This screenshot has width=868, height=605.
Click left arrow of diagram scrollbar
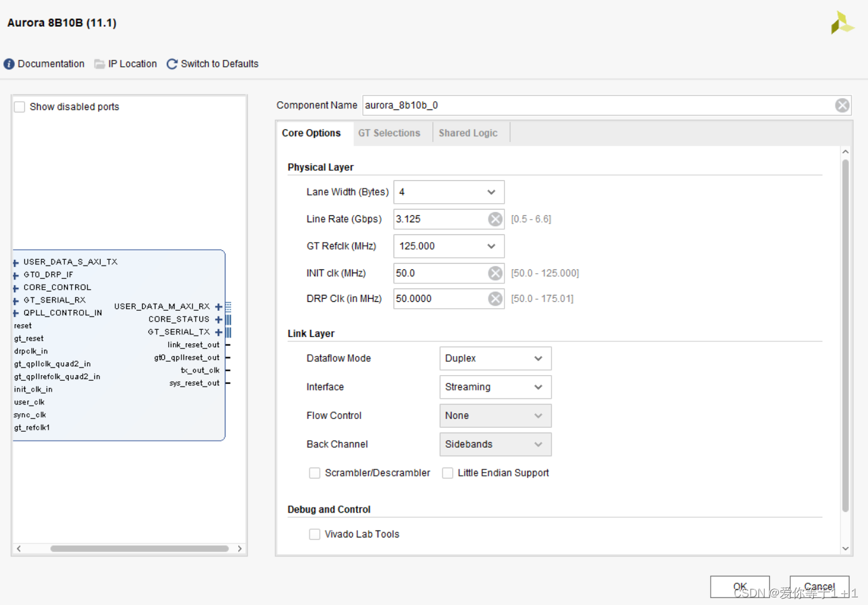19,548
